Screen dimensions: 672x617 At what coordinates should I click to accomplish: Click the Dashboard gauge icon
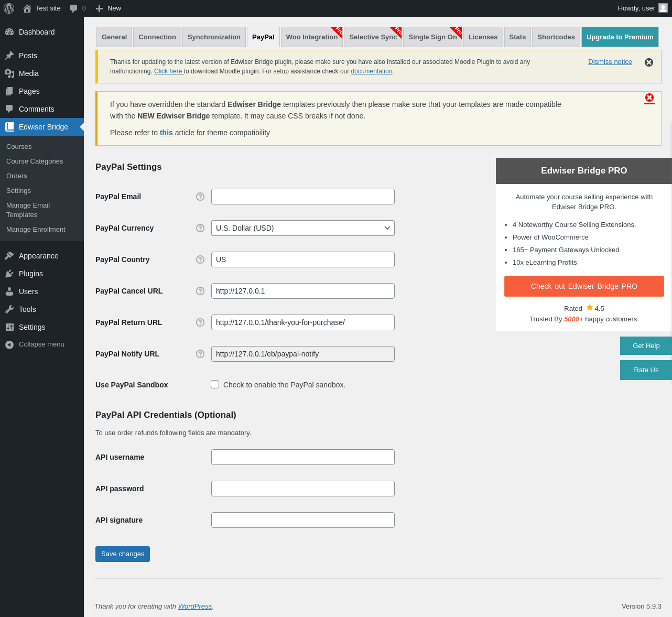(x=9, y=32)
